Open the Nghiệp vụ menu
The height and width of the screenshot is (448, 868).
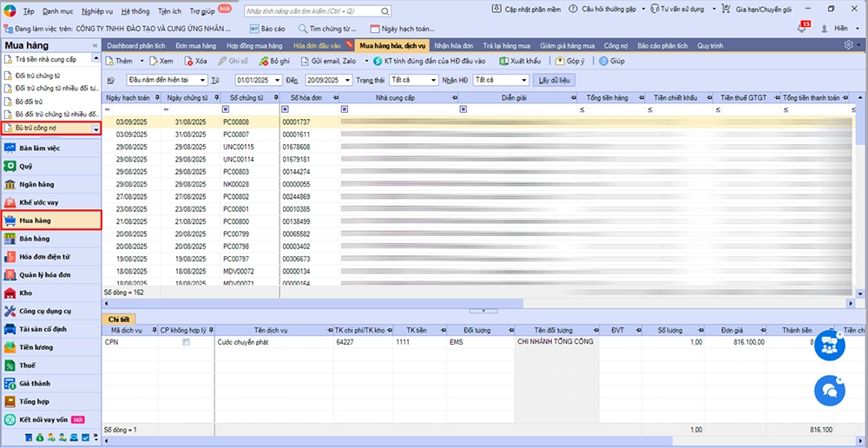click(x=97, y=10)
